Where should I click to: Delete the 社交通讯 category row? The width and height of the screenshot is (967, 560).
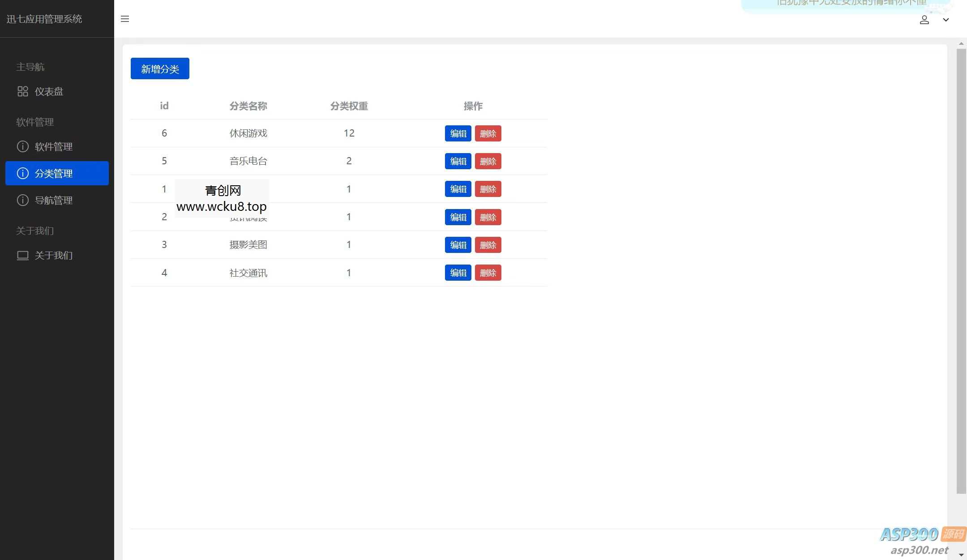click(x=488, y=273)
